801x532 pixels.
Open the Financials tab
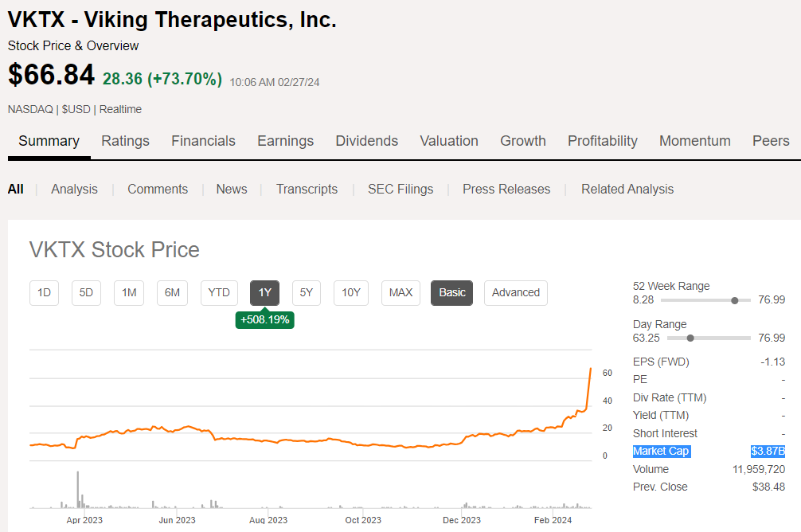tap(203, 141)
